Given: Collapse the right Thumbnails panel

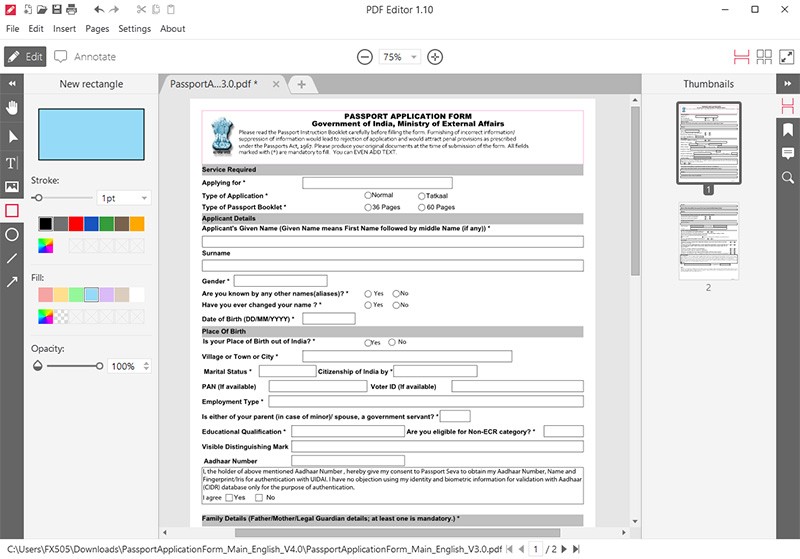Looking at the screenshot, I should pyautogui.click(x=788, y=83).
